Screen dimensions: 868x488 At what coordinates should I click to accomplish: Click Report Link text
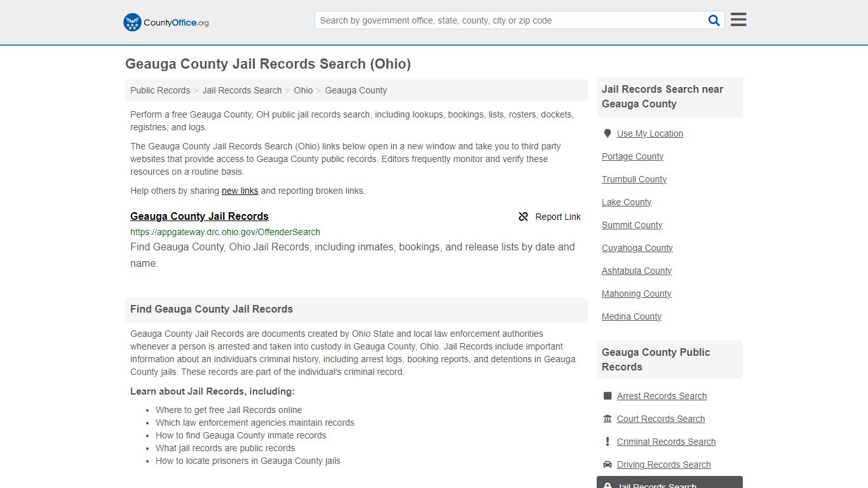click(x=558, y=217)
